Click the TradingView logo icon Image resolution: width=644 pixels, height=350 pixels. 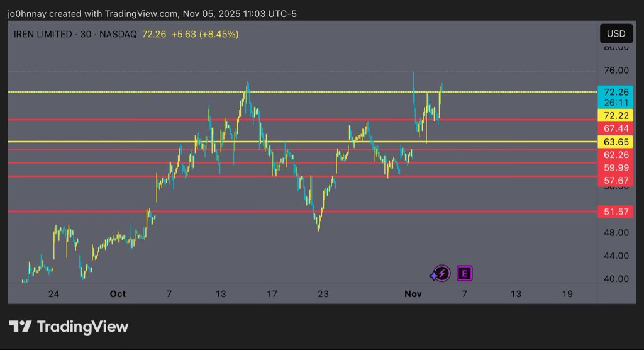click(x=20, y=326)
